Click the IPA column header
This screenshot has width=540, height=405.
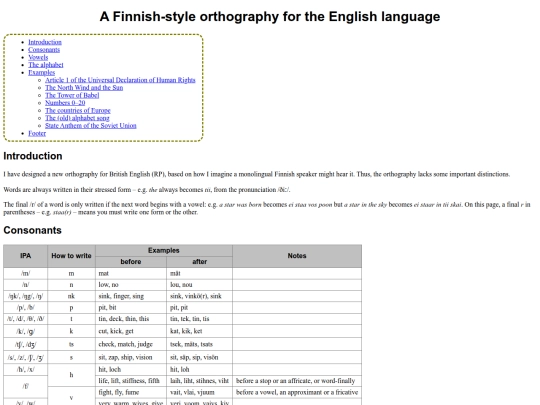[25, 256]
